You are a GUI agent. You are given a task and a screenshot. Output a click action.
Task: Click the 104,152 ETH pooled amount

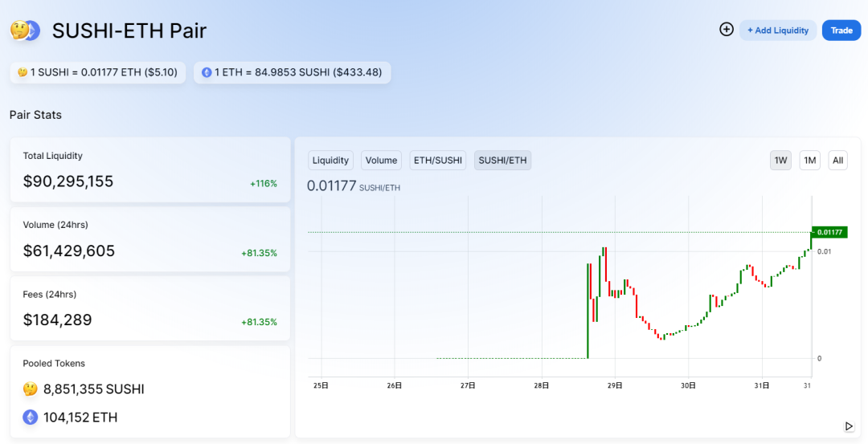80,418
